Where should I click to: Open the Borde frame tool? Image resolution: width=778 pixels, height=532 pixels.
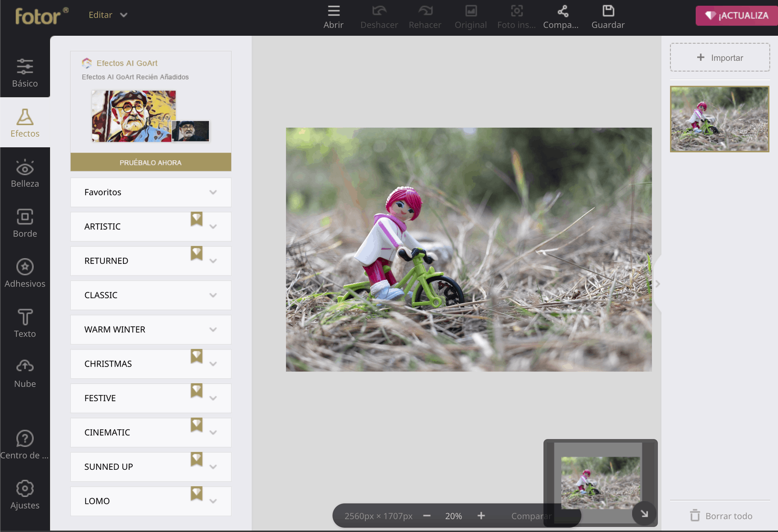(x=25, y=223)
